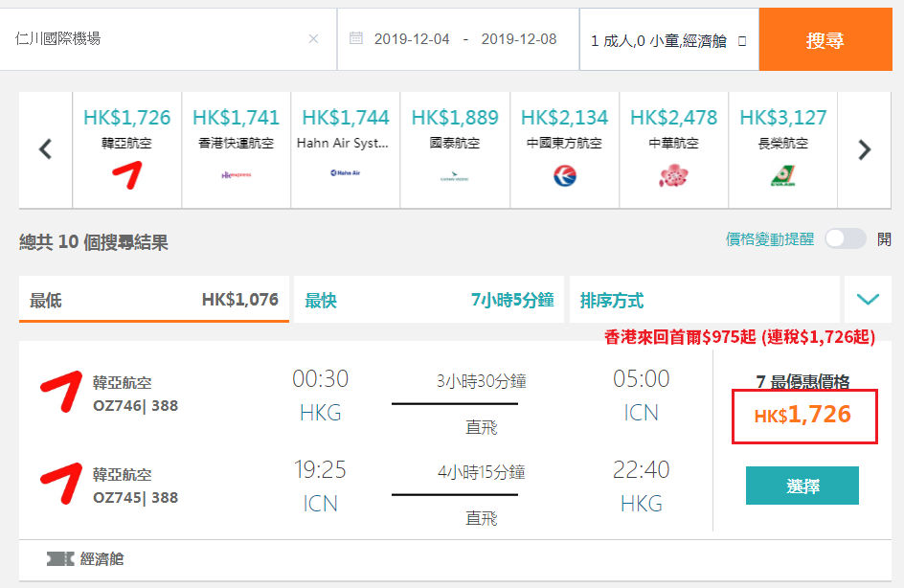Click the Asiana logo for flight OZ746
The height and width of the screenshot is (588, 904).
point(61,392)
